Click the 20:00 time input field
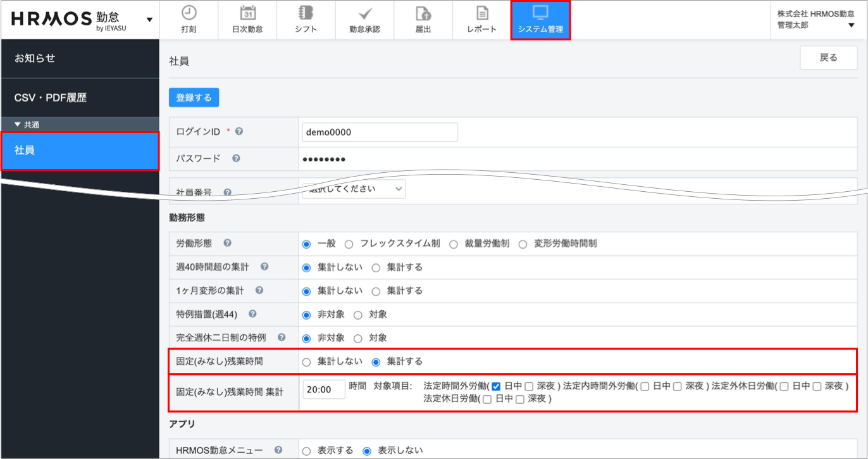Viewport: 868px width, 459px height. coord(323,389)
